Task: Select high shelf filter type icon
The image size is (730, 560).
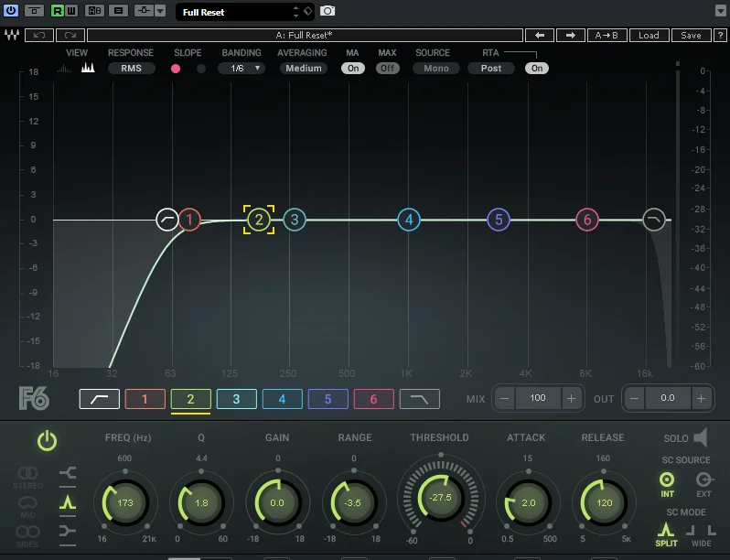Action: 68,531
